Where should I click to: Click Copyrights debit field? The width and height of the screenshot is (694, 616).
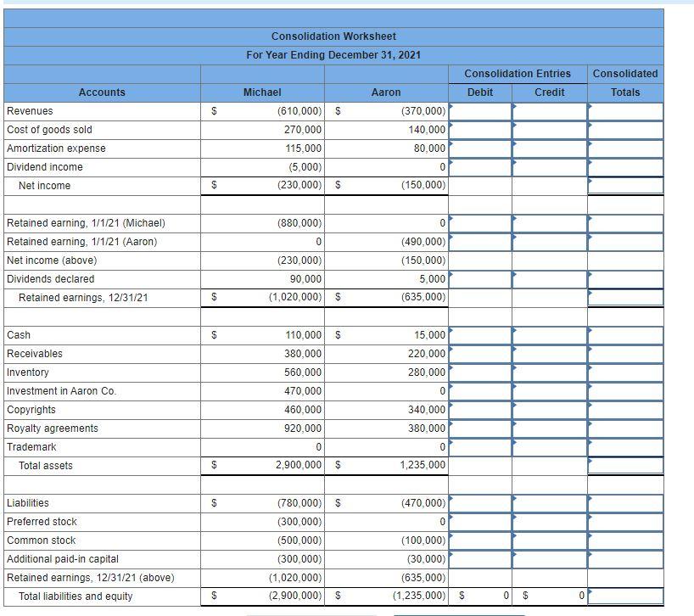(x=480, y=410)
